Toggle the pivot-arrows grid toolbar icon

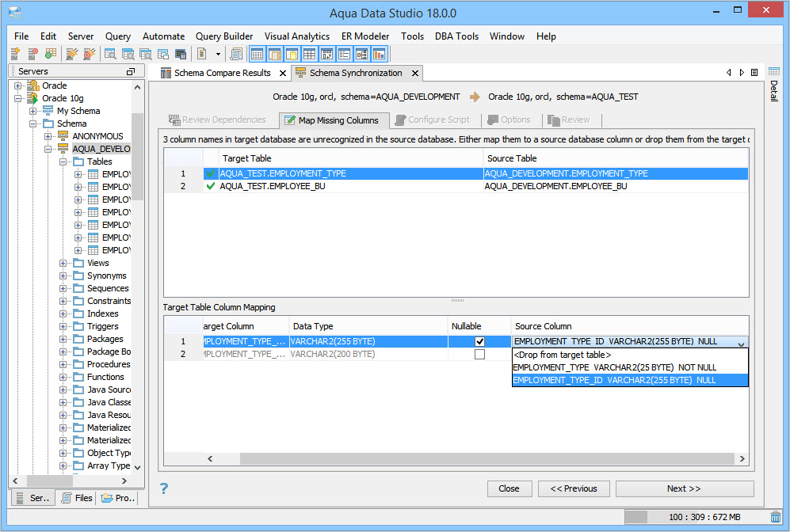[x=327, y=54]
